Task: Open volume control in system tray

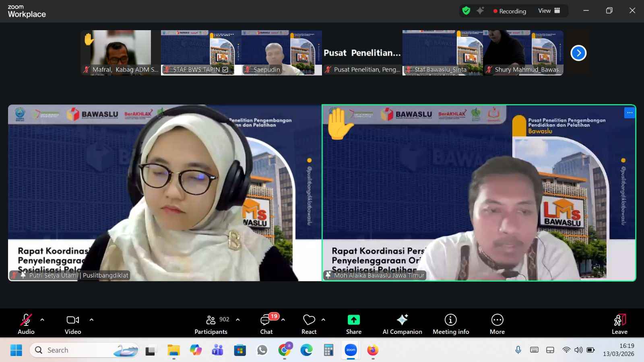Action: 578,350
